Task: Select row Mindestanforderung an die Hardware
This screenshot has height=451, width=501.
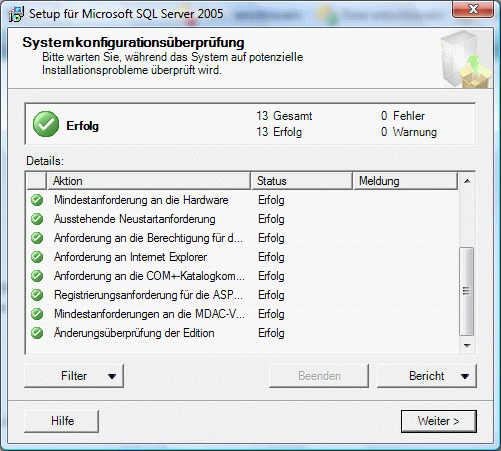Action: (x=242, y=200)
